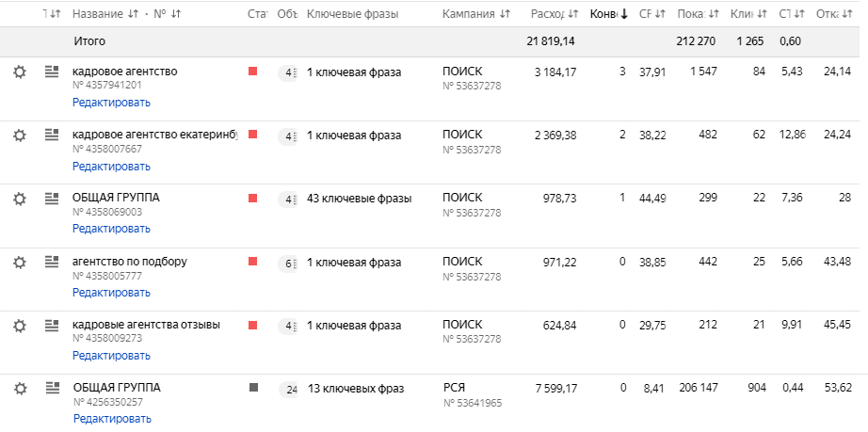Expand ads count pill for 'агентство по подбору'

[289, 263]
